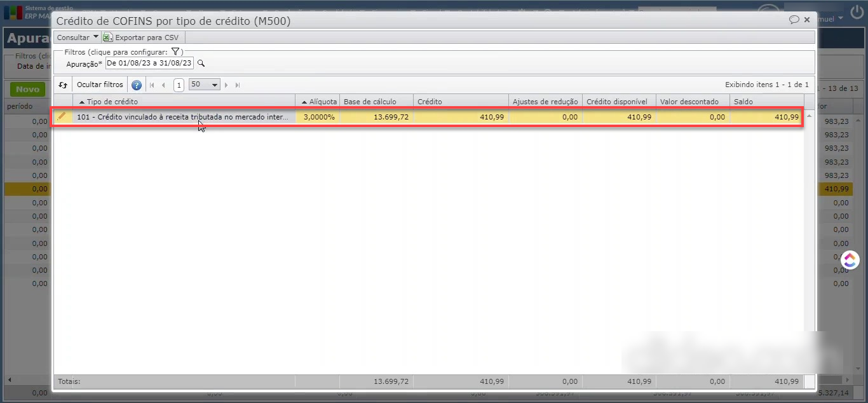
Task: Go to previous page of results
Action: pyautogui.click(x=163, y=85)
